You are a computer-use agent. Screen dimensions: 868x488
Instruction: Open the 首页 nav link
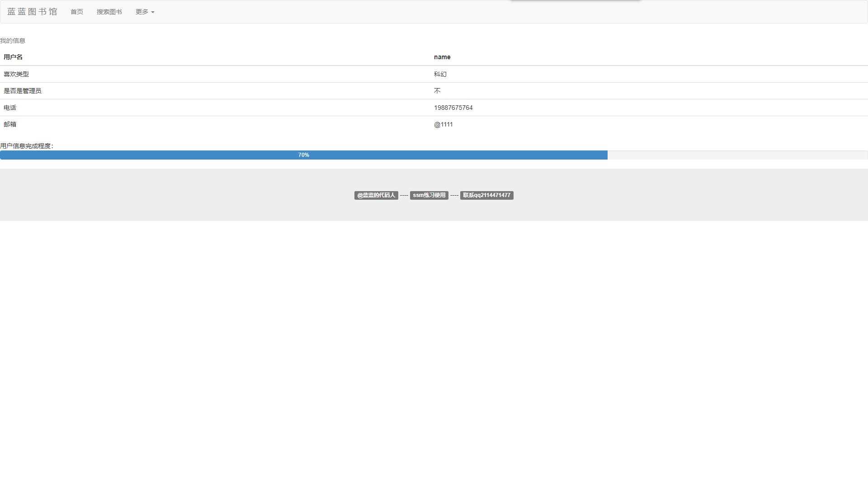[77, 12]
